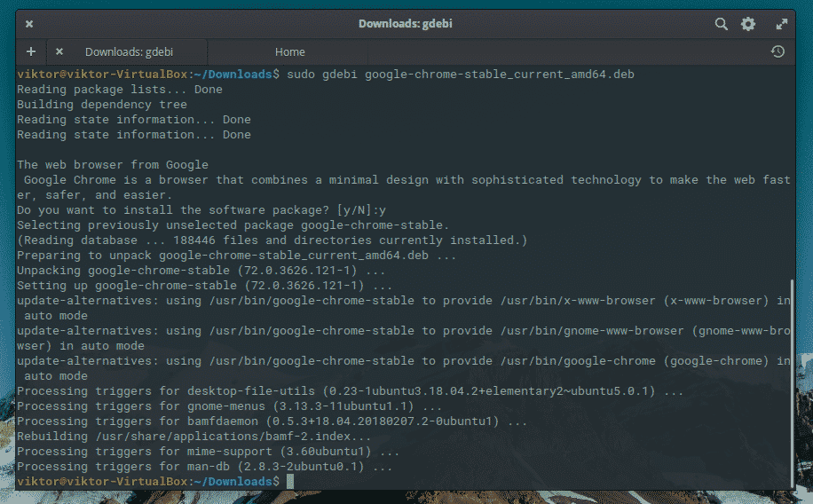Screen dimensions: 813x504
Task: Switch to the Home tab
Action: [290, 51]
